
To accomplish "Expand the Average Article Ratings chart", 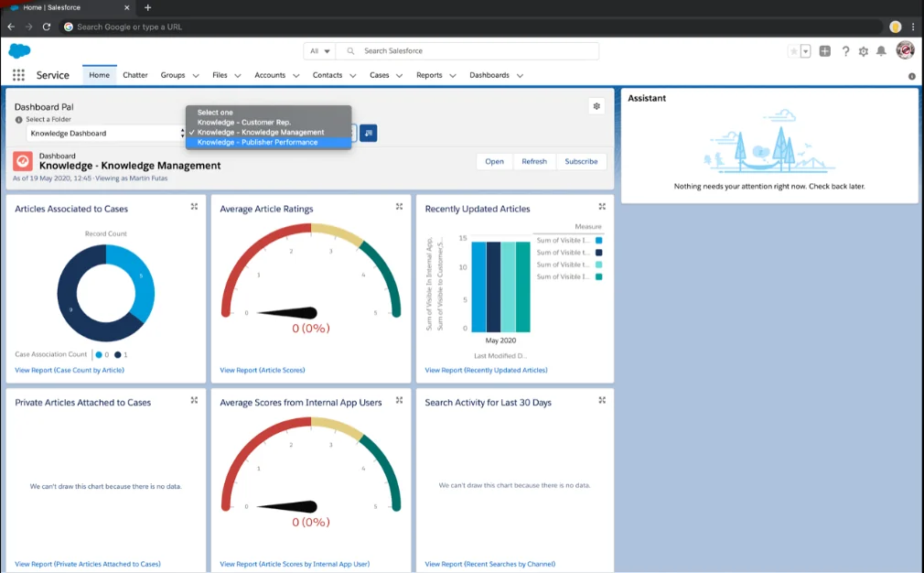I will (x=399, y=206).
